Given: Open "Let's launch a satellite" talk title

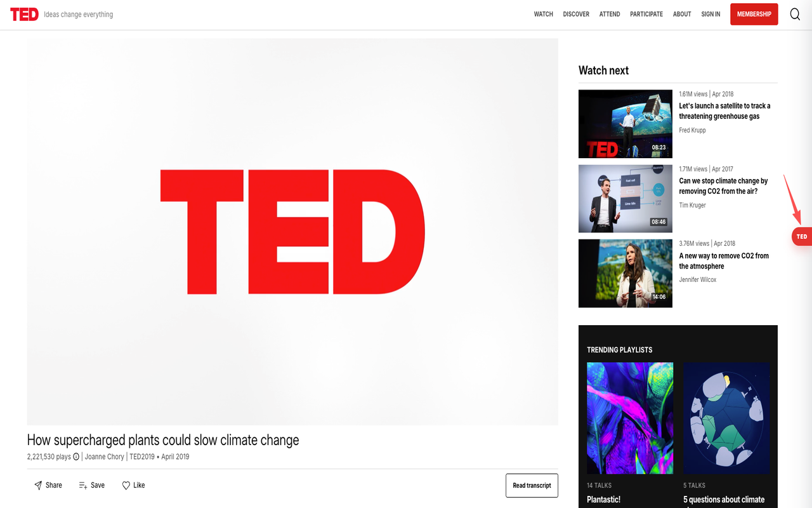Looking at the screenshot, I should coord(724,111).
